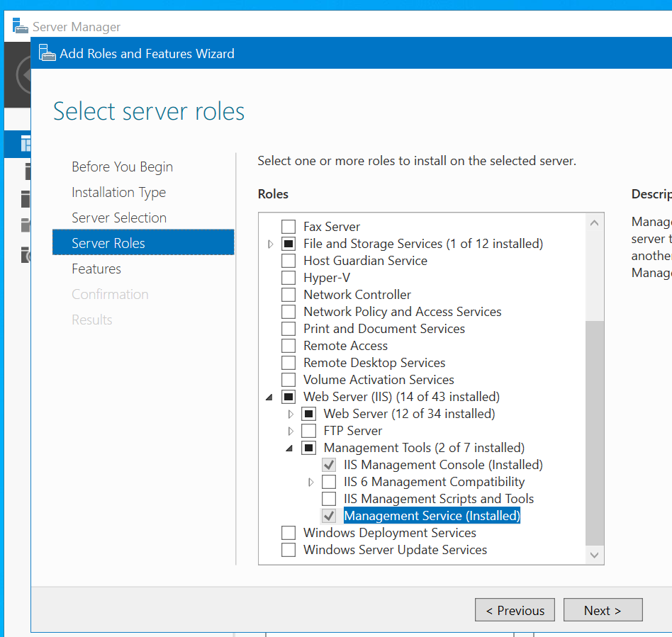The width and height of the screenshot is (672, 637).
Task: Expand File and Storage Services node
Action: point(270,244)
